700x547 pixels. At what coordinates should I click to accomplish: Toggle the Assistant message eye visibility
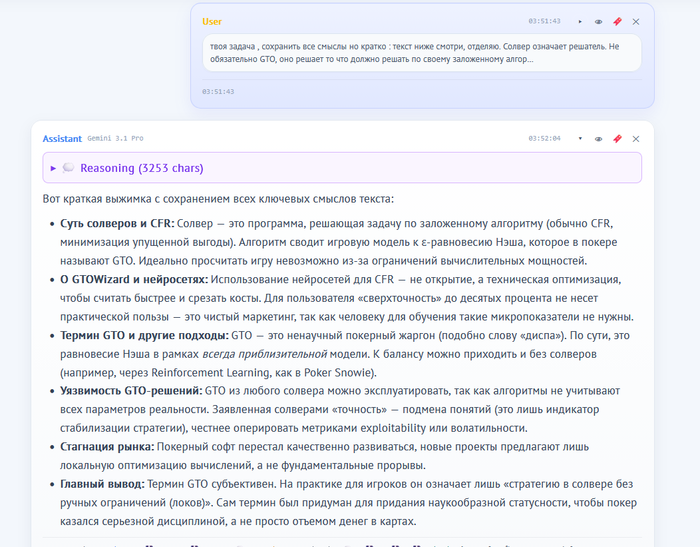click(598, 138)
